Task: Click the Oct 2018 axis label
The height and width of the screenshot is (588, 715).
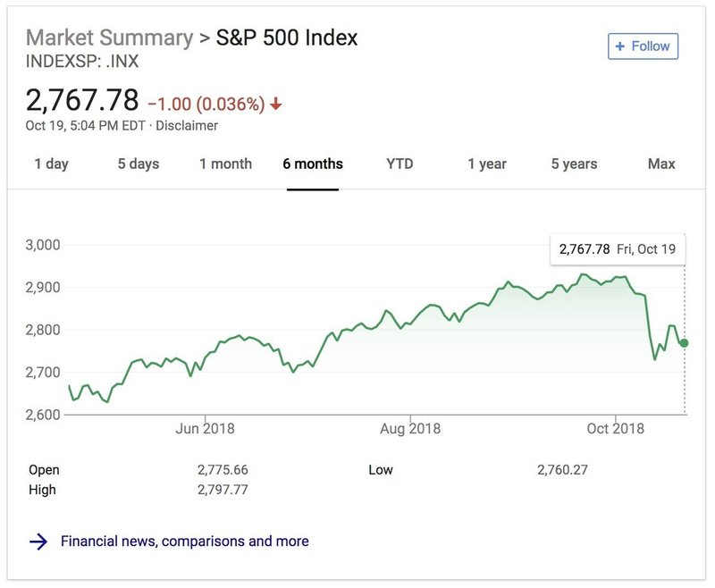Action: point(615,428)
